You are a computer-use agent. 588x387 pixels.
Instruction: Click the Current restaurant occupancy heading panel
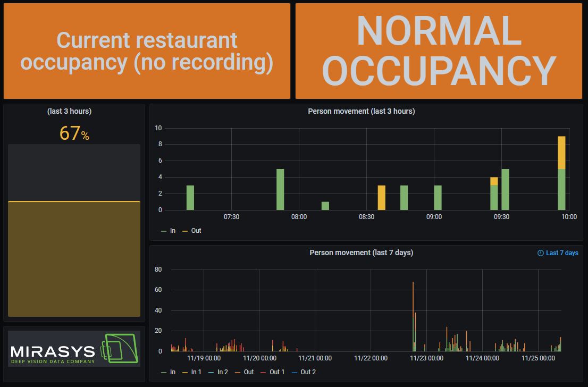pyautogui.click(x=147, y=51)
